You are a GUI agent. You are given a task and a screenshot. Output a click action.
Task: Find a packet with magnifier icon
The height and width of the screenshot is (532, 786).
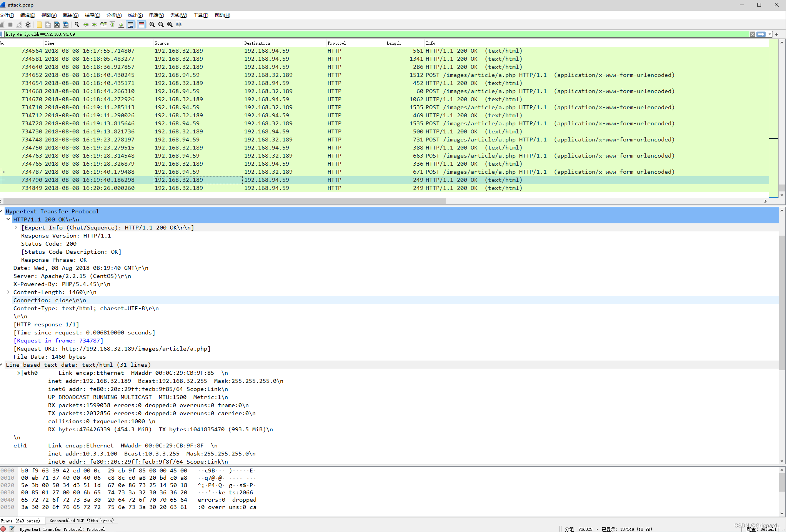point(77,25)
